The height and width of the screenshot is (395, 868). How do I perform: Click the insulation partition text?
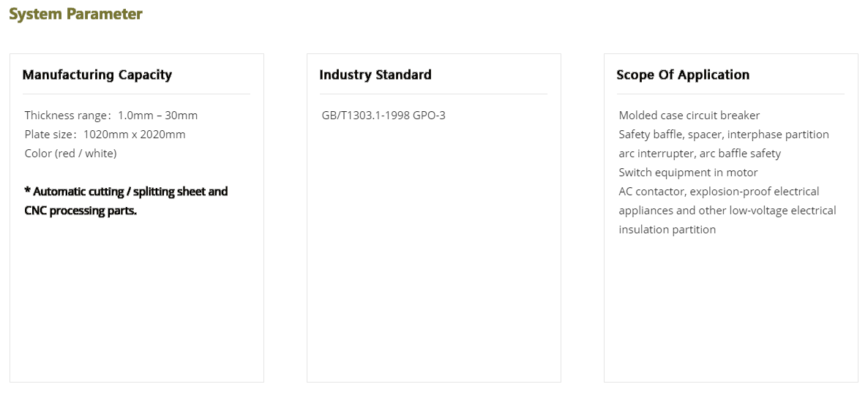[x=667, y=230]
